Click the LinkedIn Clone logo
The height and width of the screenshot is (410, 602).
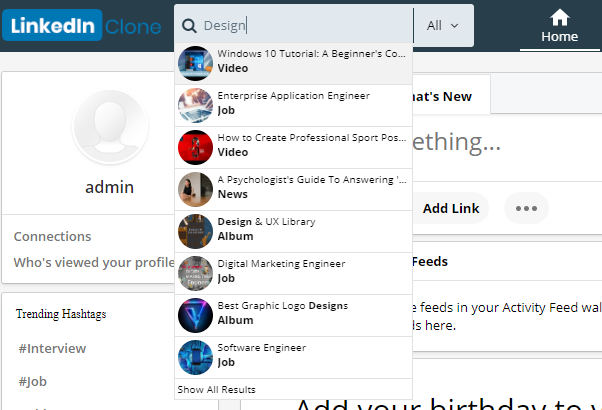pyautogui.click(x=82, y=26)
